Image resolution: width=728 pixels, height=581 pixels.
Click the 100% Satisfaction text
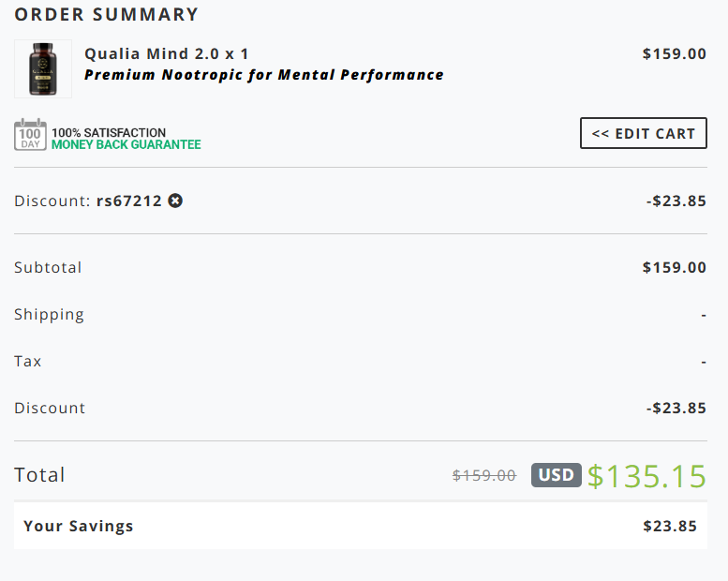pos(109,132)
